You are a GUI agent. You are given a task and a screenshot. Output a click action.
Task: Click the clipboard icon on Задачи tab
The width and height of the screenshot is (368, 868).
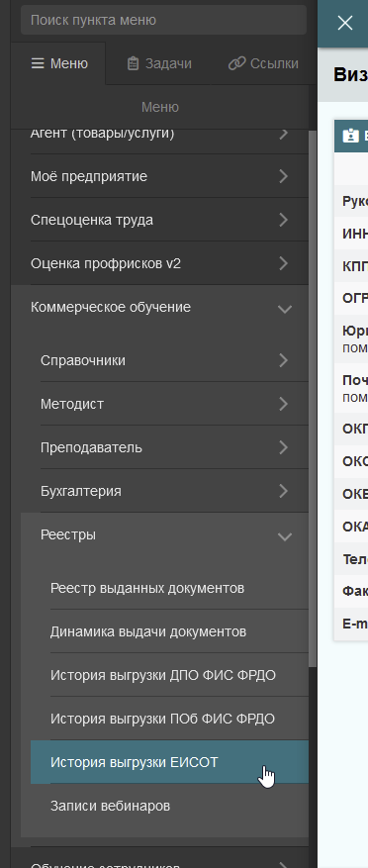[x=133, y=63]
